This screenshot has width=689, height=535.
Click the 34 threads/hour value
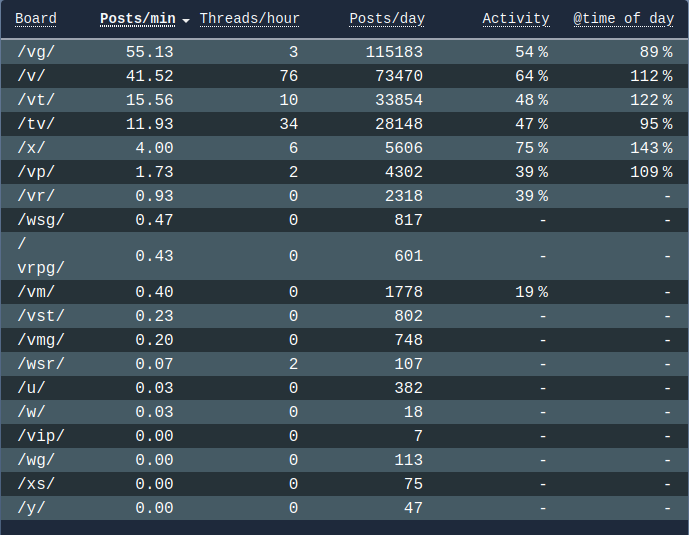(289, 124)
